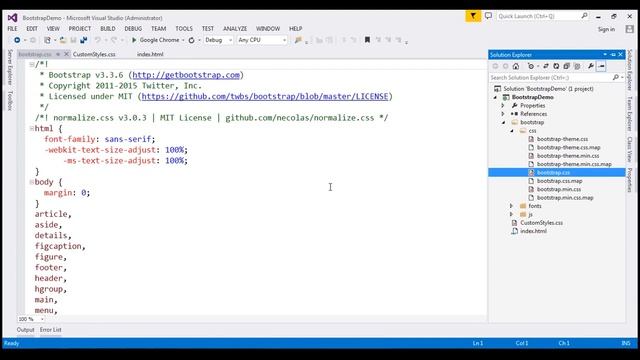
Task: Close the bootstrap.css tab
Action: pyautogui.click(x=67, y=54)
